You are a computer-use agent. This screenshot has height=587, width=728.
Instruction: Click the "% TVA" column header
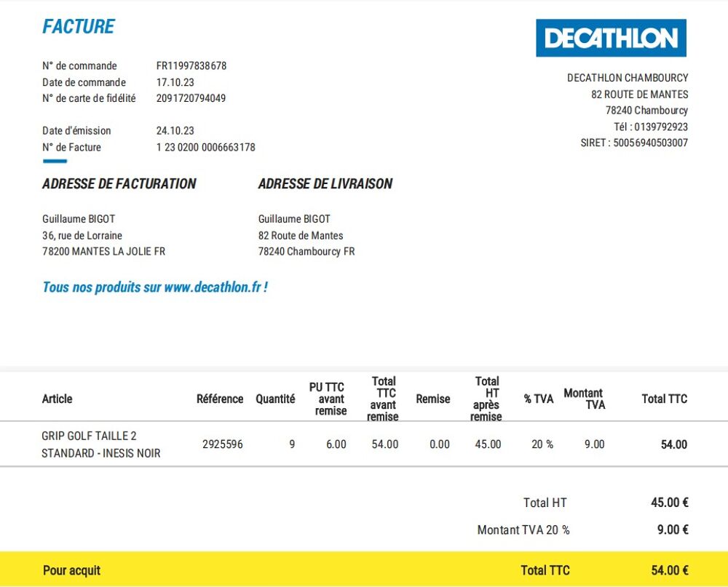pyautogui.click(x=539, y=399)
